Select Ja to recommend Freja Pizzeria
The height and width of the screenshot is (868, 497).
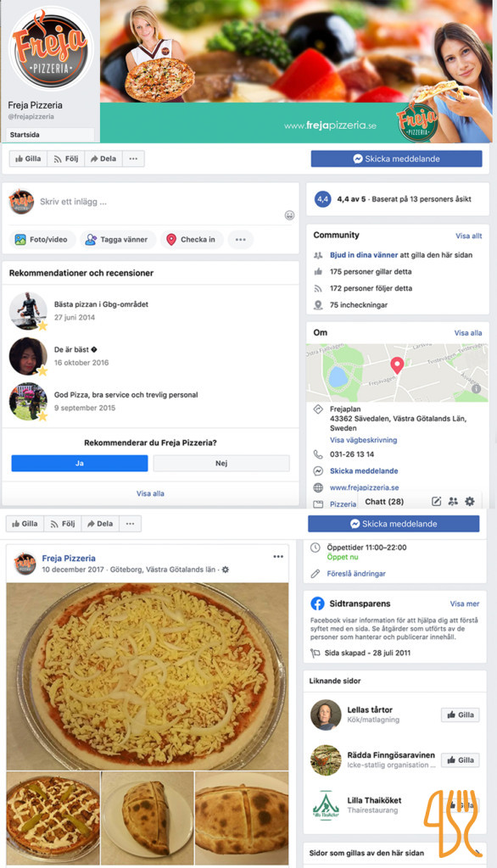(x=79, y=464)
